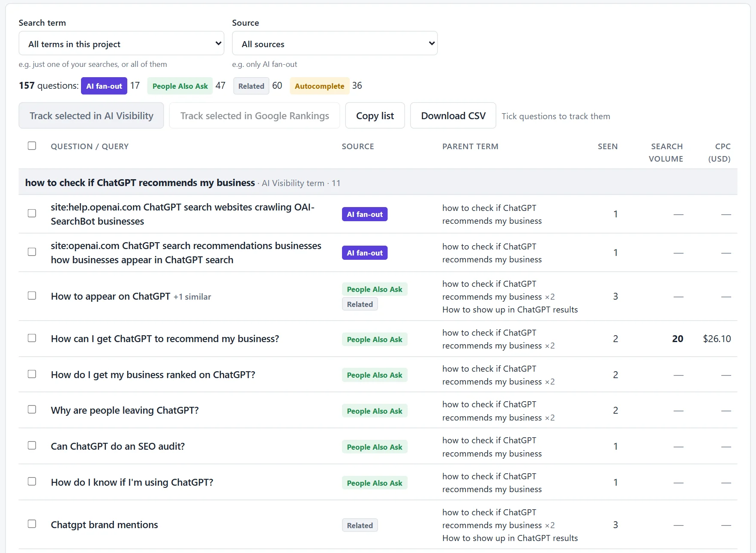Open the Source dropdown showing All sources
Image resolution: width=756 pixels, height=553 pixels.
(x=335, y=43)
